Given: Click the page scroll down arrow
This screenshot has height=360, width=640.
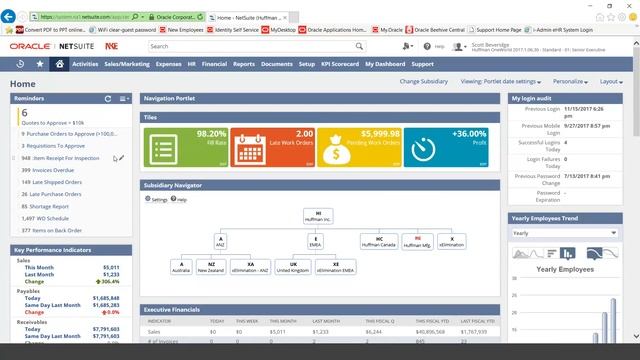Looking at the screenshot, I should [x=636, y=336].
